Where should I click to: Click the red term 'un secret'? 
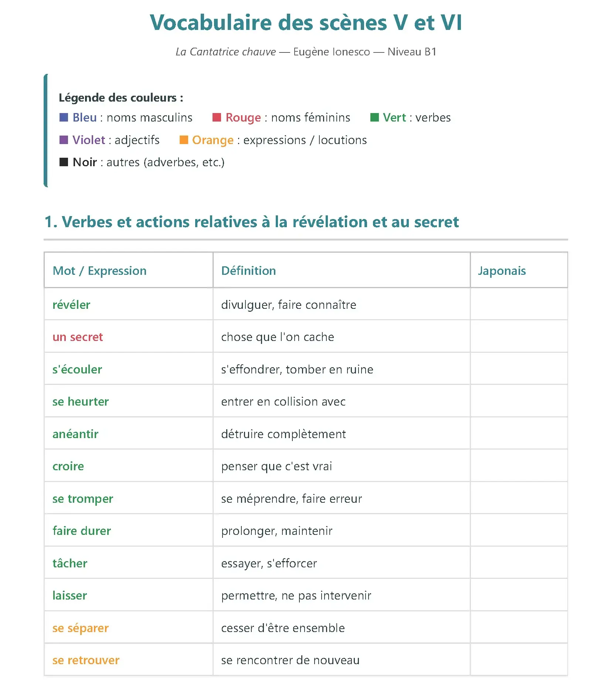pos(78,337)
